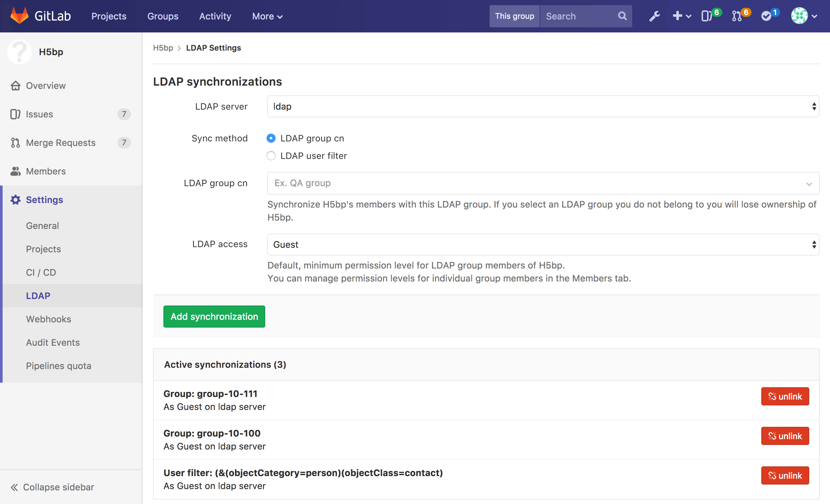
Task: Collapse the left sidebar
Action: click(52, 487)
